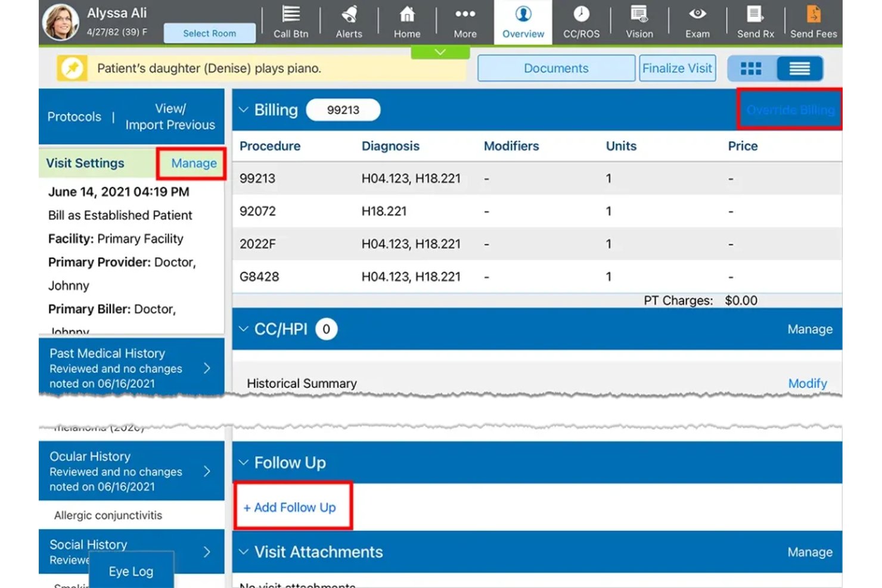Click the Procedure column header
Image resolution: width=882 pixels, height=588 pixels.
[x=270, y=146]
